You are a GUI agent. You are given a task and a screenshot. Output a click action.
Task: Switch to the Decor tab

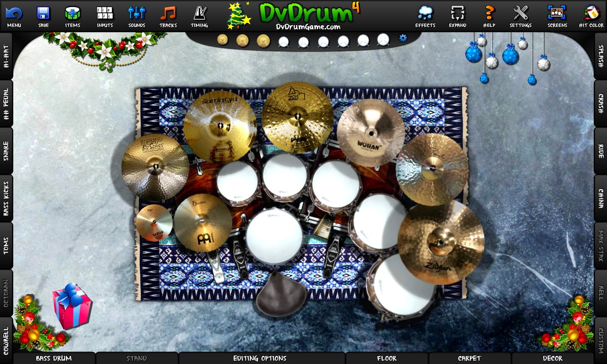(553, 358)
